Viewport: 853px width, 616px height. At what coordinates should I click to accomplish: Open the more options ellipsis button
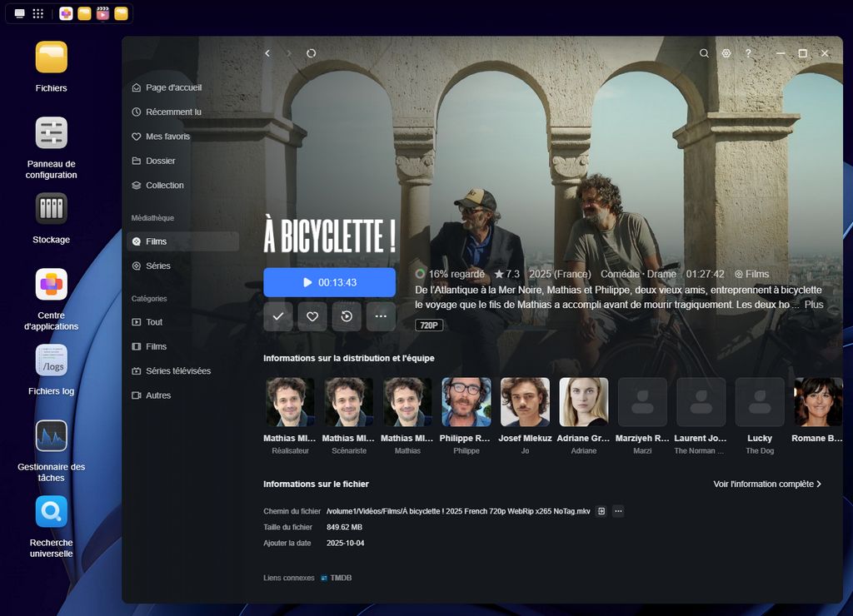[x=381, y=316]
